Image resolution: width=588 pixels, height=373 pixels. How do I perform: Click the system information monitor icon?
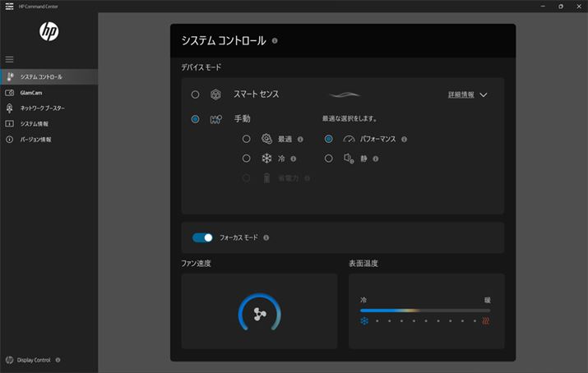pyautogui.click(x=9, y=123)
